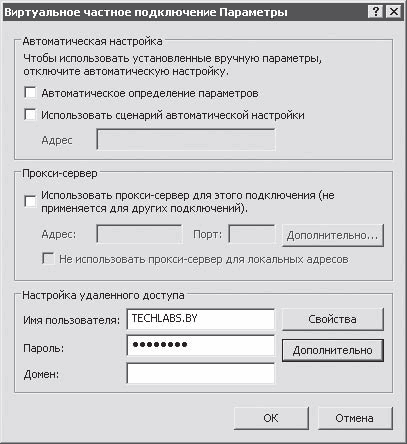Viewport: 407px width, 444px height.
Task: Close the dialog with the X button
Action: tap(393, 12)
